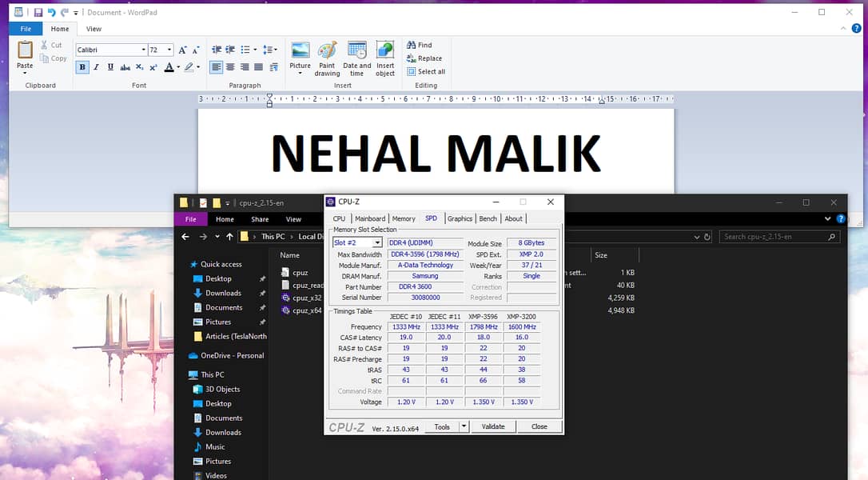868x480 pixels.
Task: Click the CPU-Z Validate button
Action: [493, 426]
